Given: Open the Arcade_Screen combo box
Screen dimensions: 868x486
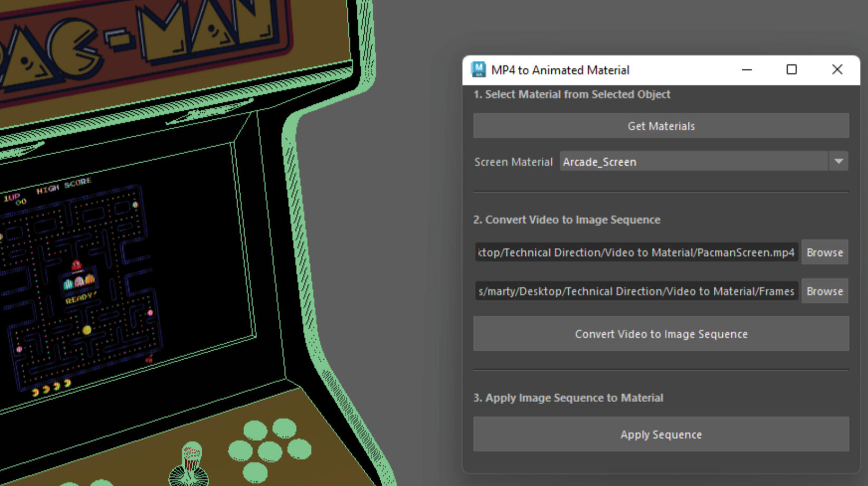Looking at the screenshot, I should tap(693, 162).
